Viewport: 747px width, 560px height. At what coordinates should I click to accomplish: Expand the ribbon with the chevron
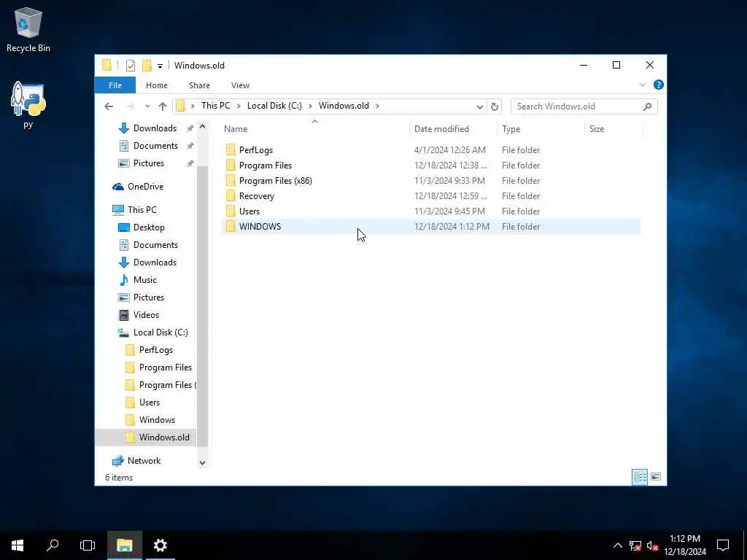642,85
